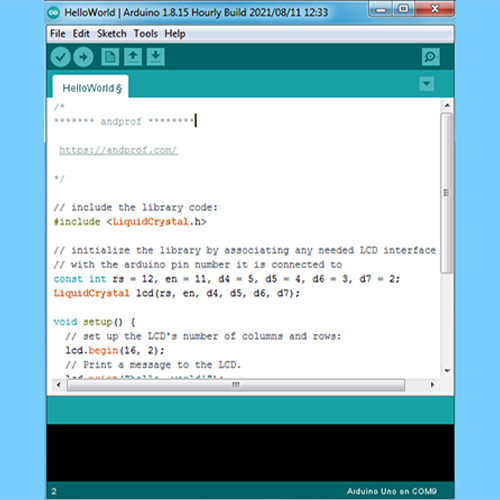500x500 pixels.
Task: Click the Verify sketch checkmark button
Action: click(60, 57)
